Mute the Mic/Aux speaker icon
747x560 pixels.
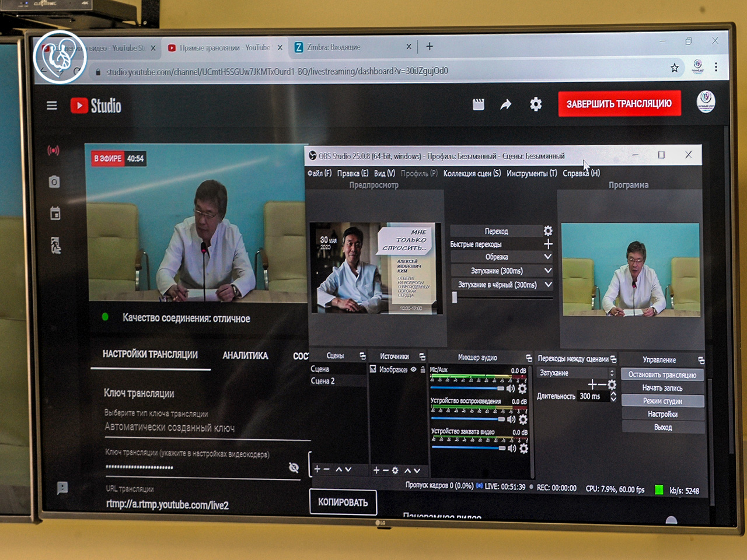click(511, 388)
